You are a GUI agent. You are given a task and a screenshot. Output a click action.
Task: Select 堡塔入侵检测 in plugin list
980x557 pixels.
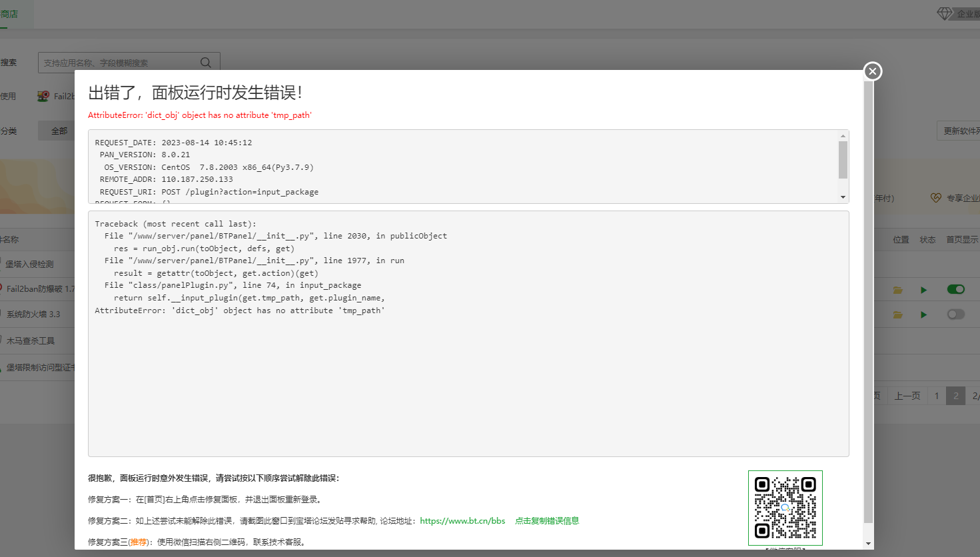click(x=29, y=265)
